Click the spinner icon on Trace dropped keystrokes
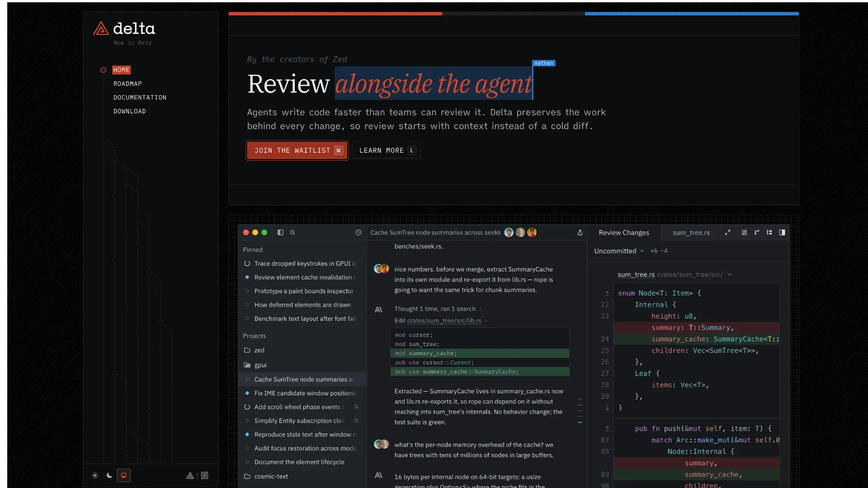The image size is (868, 488). point(247,263)
